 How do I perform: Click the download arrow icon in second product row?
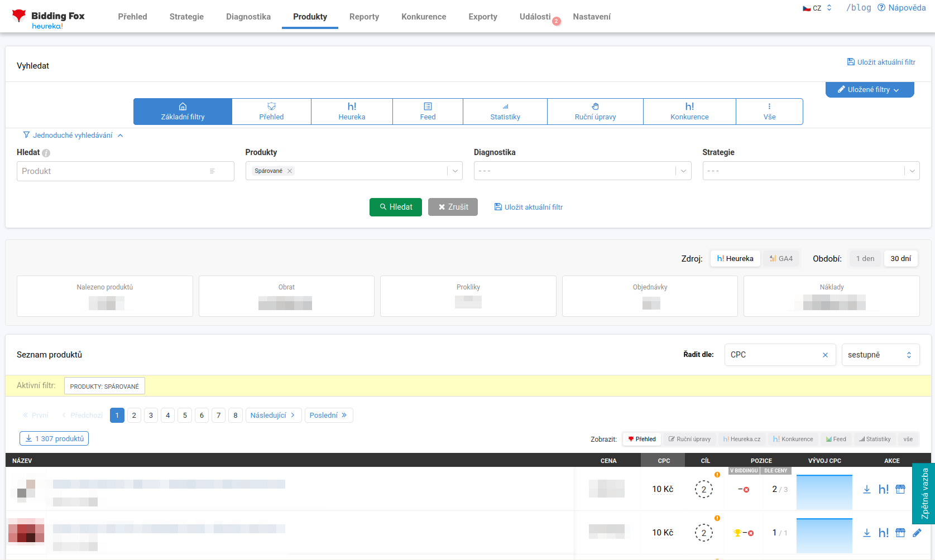[867, 533]
